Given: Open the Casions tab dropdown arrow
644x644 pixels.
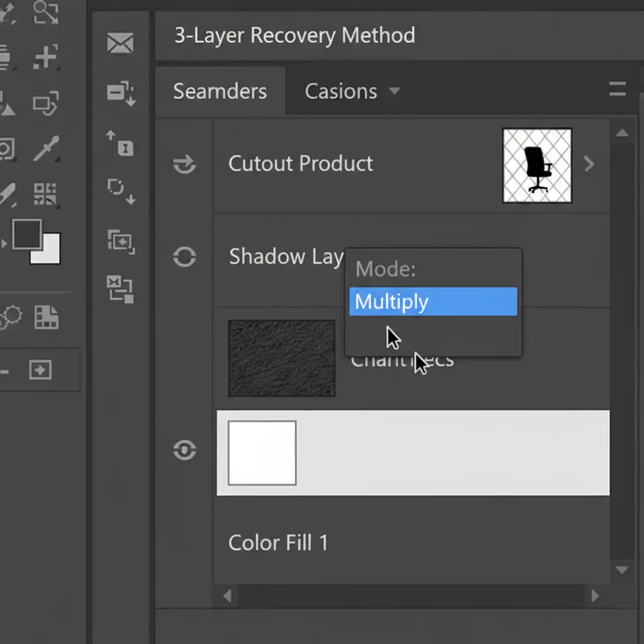Looking at the screenshot, I should (x=394, y=91).
